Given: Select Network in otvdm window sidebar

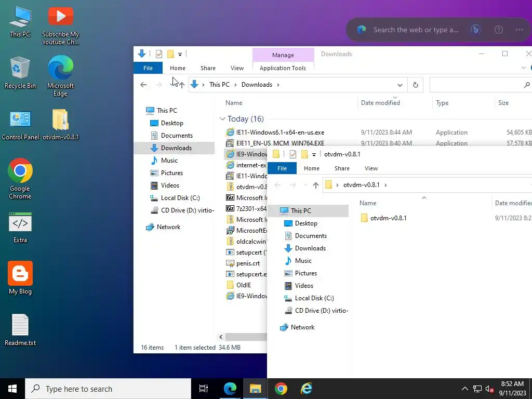Looking at the screenshot, I should (x=297, y=327).
